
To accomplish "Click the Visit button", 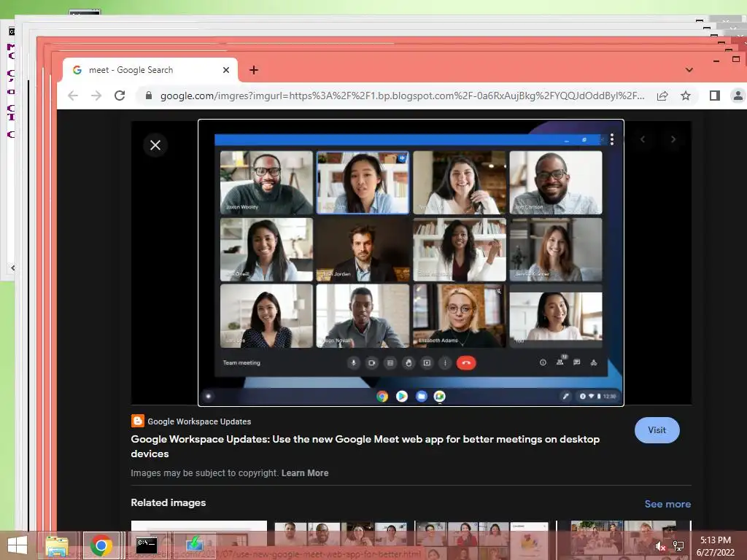I will coord(657,430).
